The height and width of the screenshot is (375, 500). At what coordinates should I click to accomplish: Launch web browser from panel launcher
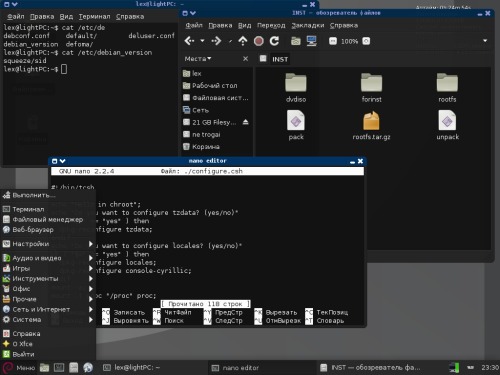click(x=88, y=368)
